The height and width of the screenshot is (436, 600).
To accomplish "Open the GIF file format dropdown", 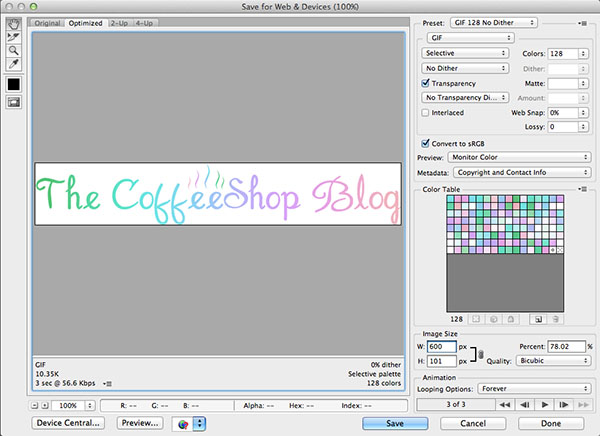I will tap(470, 38).
